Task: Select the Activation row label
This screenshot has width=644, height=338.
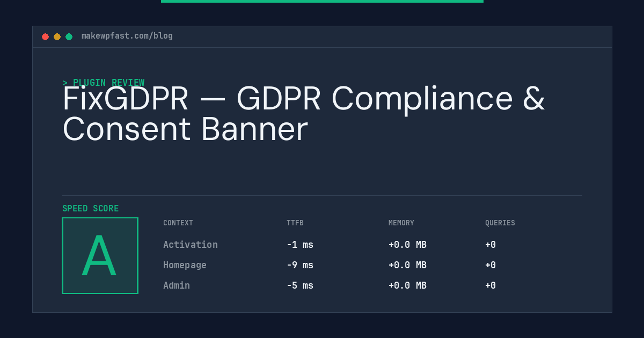Action: 191,245
